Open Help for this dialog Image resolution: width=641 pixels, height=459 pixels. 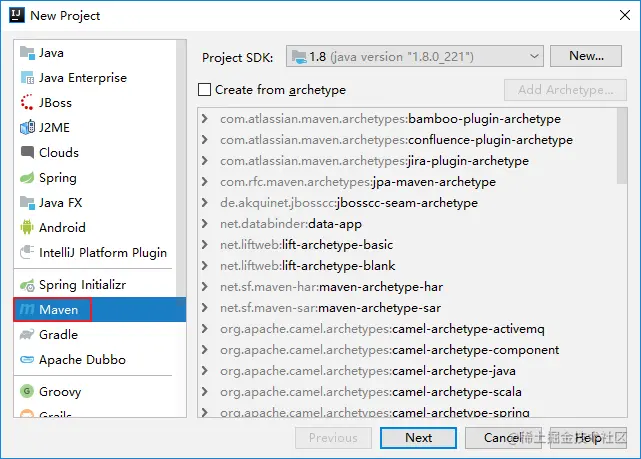[x=588, y=438]
